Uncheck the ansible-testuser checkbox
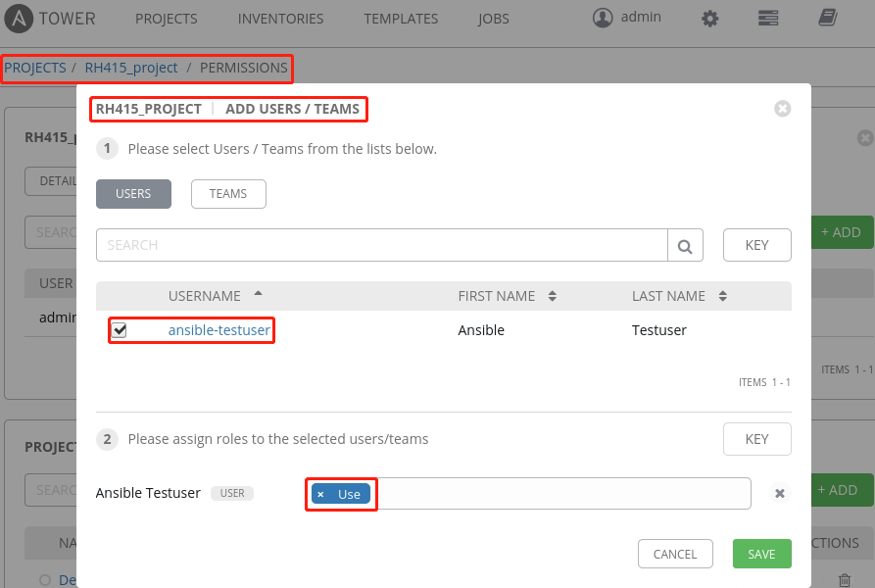This screenshot has width=875, height=588. 120,330
